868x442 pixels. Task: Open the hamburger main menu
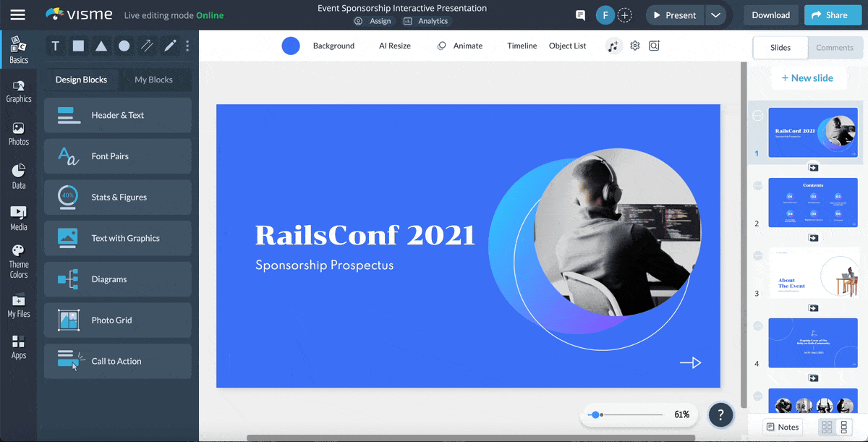18,15
